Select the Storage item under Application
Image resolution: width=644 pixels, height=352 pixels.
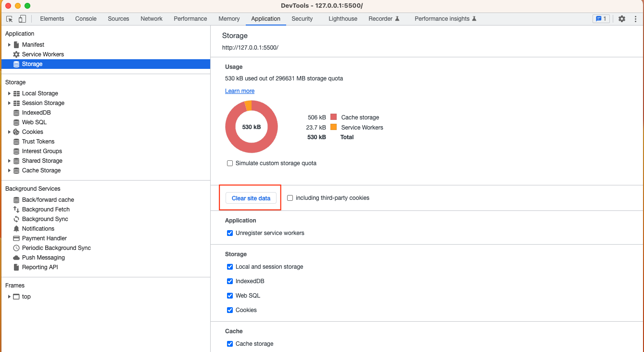[106, 64]
